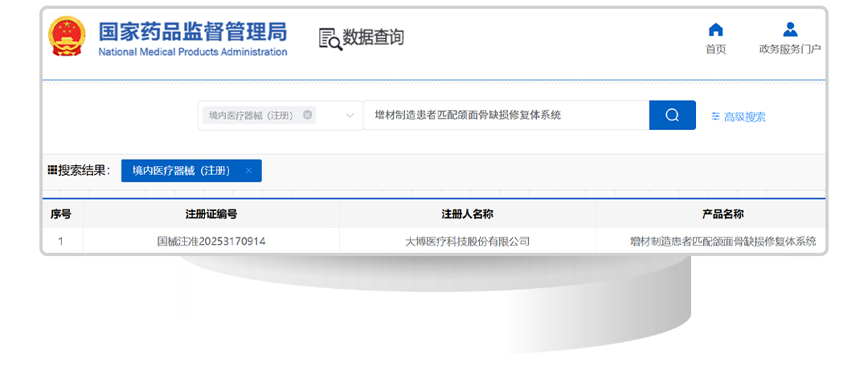Go to 首页 home icon
This screenshot has height=366, width=868.
716,30
